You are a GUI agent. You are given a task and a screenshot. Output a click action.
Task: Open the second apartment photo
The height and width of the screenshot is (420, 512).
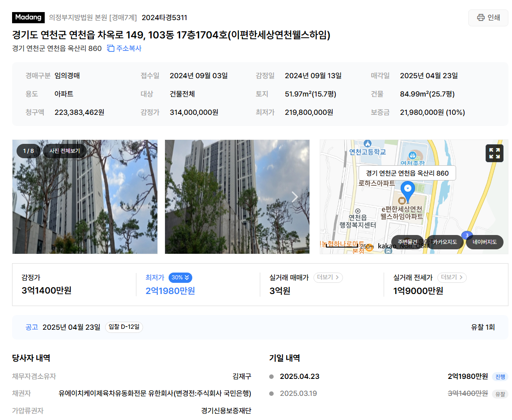237,197
